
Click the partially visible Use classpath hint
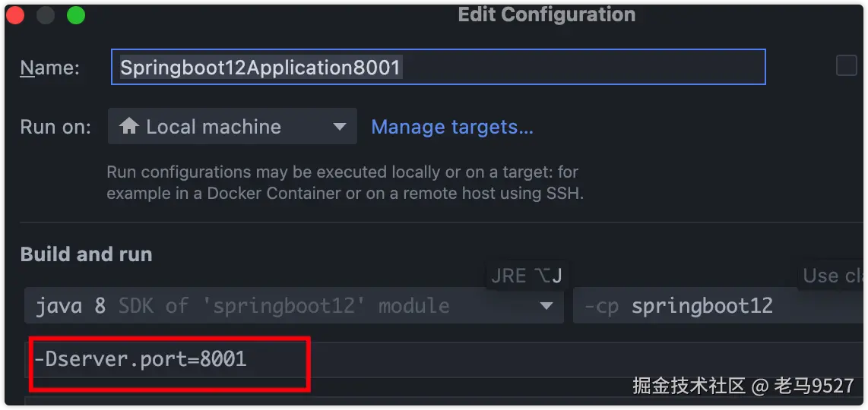coord(832,276)
